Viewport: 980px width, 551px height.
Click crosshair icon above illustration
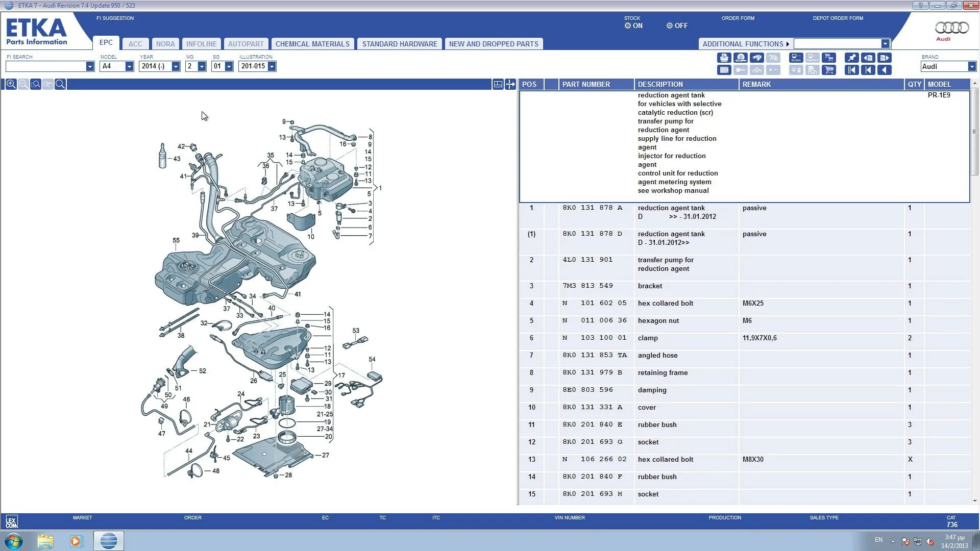(510, 84)
